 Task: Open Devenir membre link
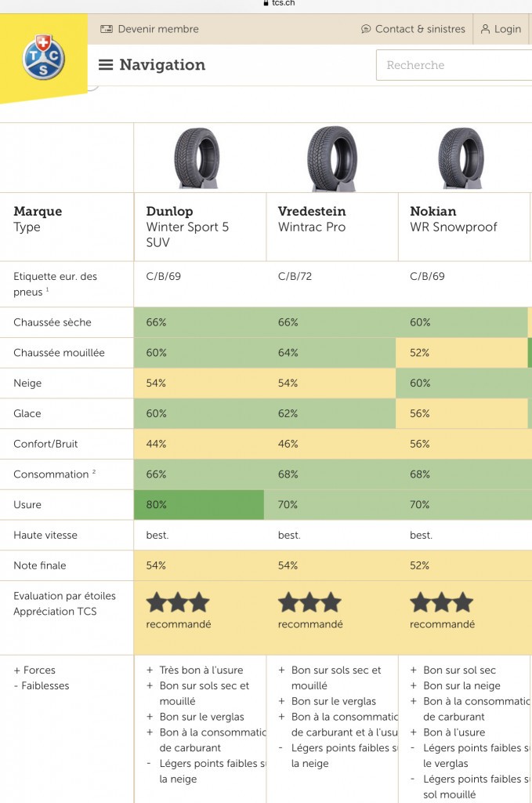158,29
